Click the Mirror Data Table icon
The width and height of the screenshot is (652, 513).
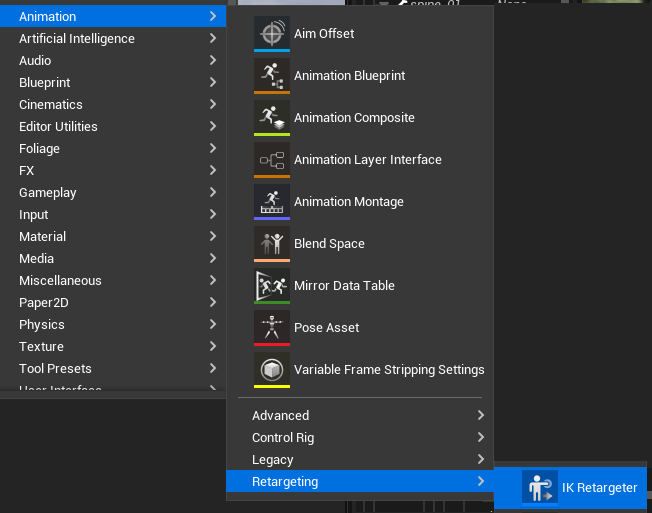coord(272,285)
